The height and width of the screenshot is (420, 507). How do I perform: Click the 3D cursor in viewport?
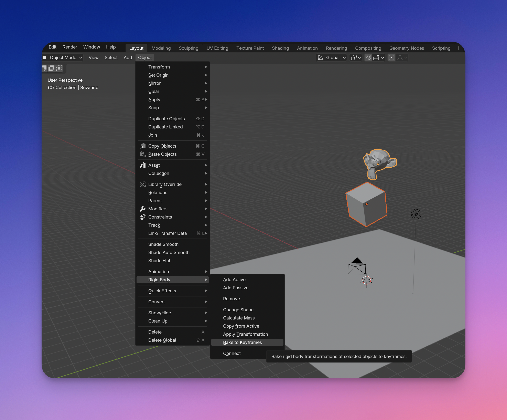click(366, 280)
